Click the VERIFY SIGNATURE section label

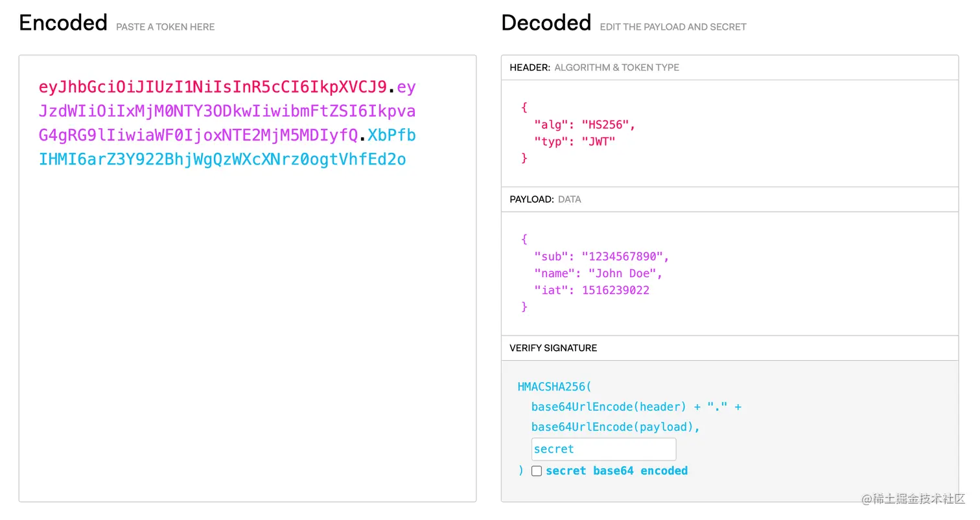(553, 348)
